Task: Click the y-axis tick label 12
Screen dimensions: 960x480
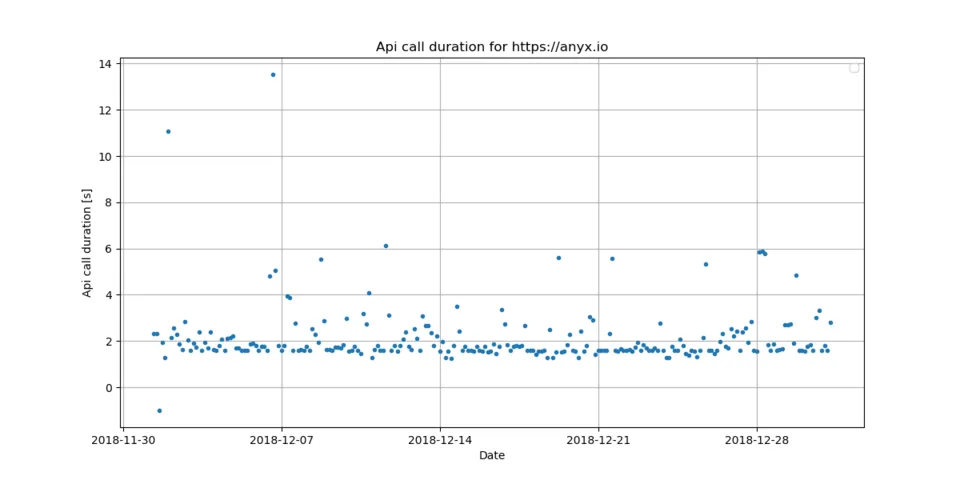Action: (x=105, y=110)
